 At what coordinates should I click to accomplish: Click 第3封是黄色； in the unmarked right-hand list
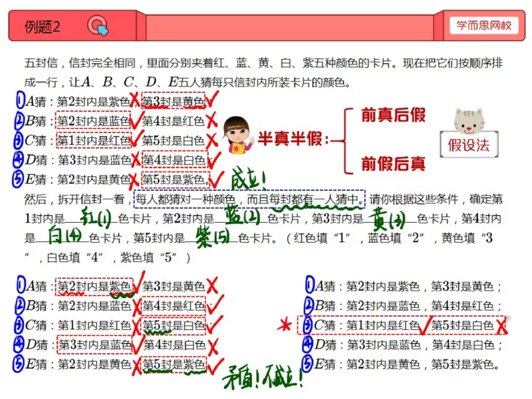click(x=467, y=287)
